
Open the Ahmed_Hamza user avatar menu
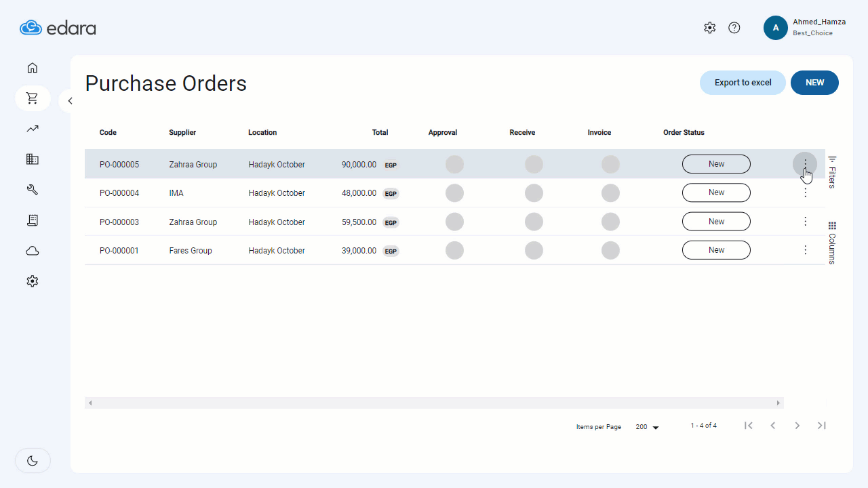click(776, 28)
